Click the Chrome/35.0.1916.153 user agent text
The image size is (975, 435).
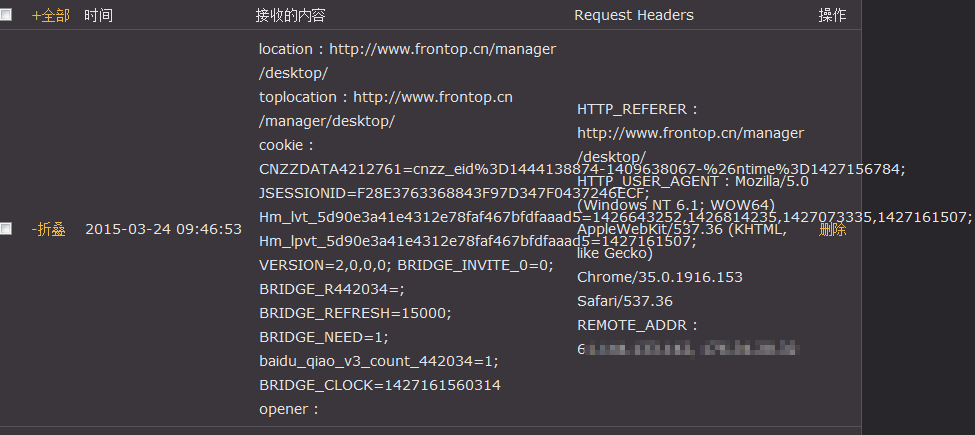[x=660, y=277]
